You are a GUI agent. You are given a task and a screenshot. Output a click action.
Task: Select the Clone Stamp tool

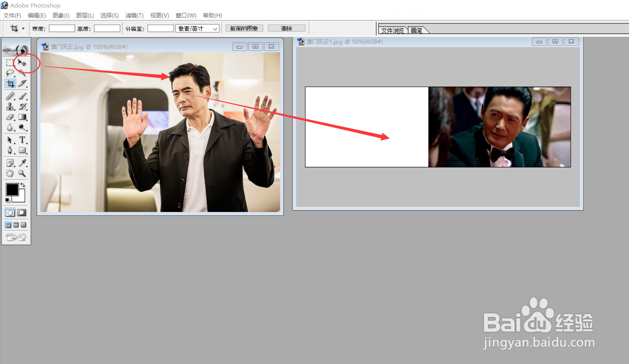[x=10, y=107]
